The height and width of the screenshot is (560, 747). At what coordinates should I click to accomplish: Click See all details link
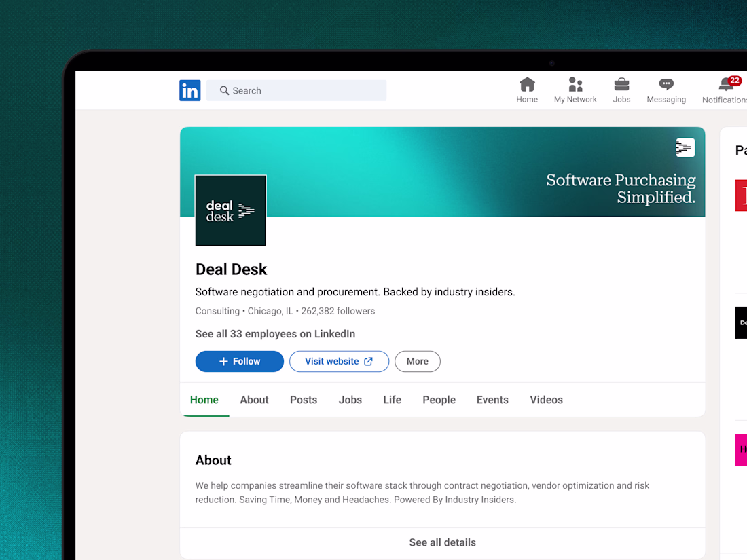(443, 542)
